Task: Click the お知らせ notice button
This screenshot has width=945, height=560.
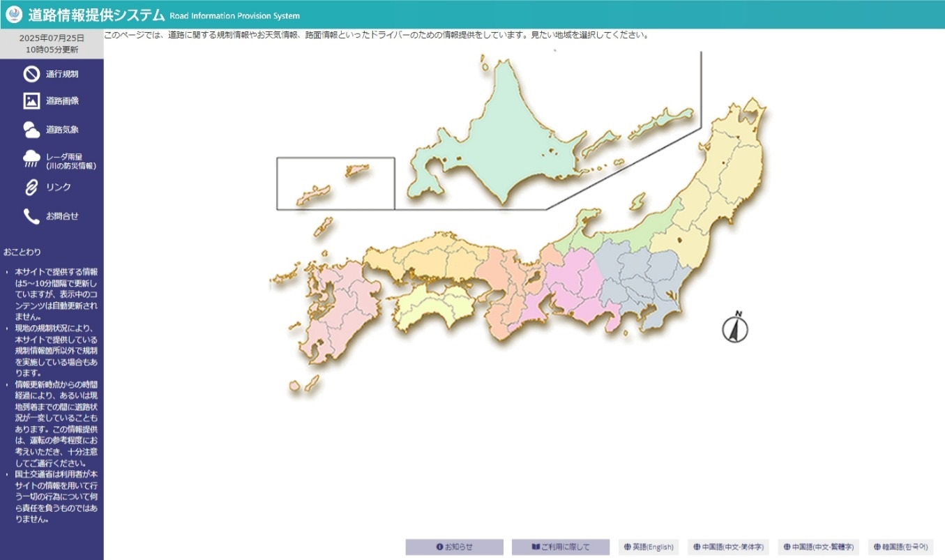Action: pyautogui.click(x=454, y=547)
